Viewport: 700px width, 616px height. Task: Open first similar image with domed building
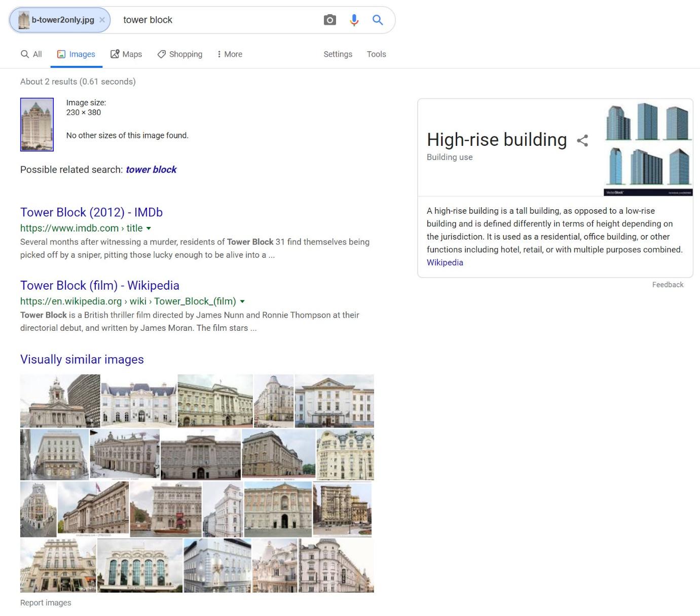click(60, 401)
